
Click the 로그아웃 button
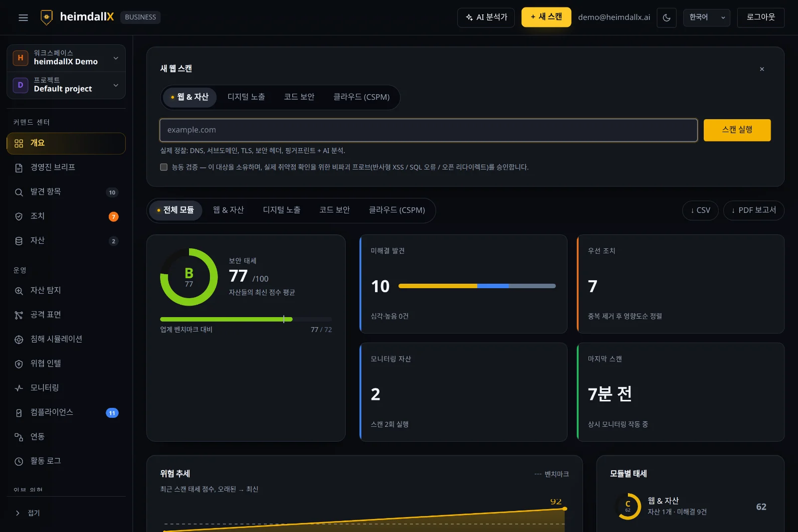[x=761, y=17]
